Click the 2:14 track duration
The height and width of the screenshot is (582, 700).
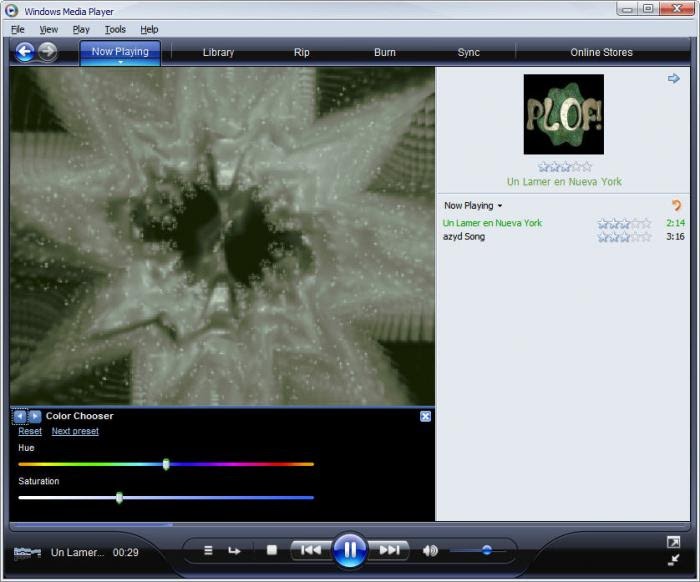(675, 223)
